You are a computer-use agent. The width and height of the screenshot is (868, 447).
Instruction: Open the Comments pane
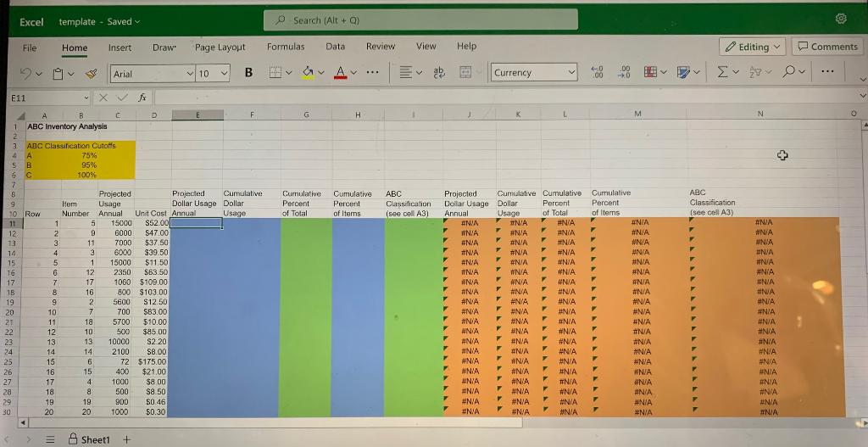(827, 47)
